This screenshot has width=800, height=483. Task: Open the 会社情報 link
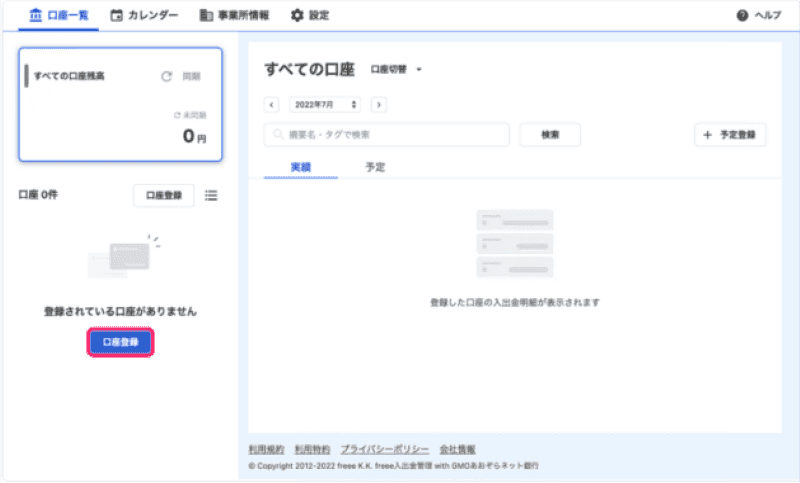(458, 449)
